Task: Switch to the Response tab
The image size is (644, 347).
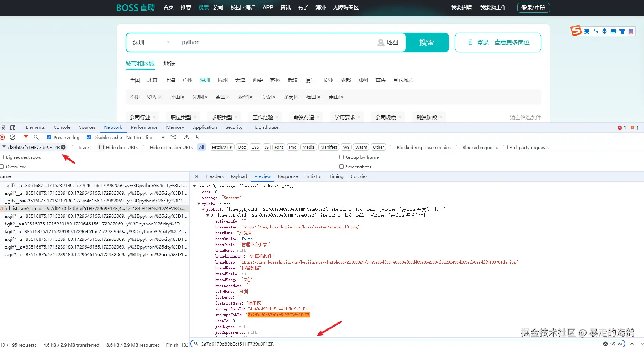Action: 288,176
